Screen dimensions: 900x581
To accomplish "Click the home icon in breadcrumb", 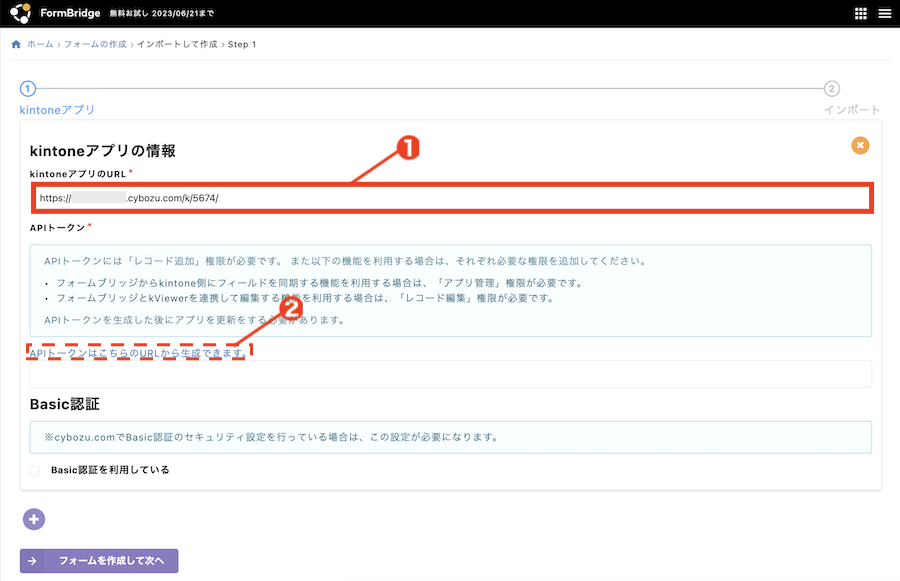I will pos(16,44).
